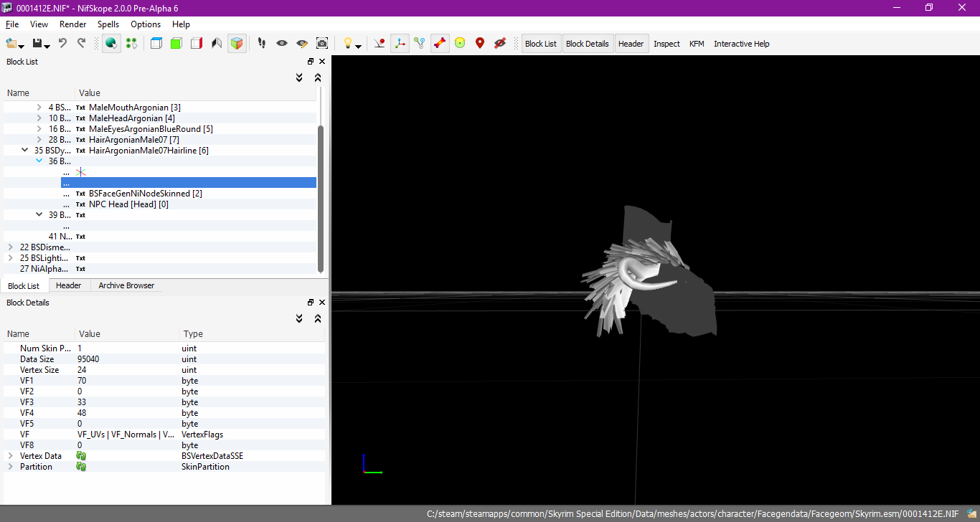Expand the Vertex Data row
This screenshot has width=980, height=522.
(x=11, y=456)
